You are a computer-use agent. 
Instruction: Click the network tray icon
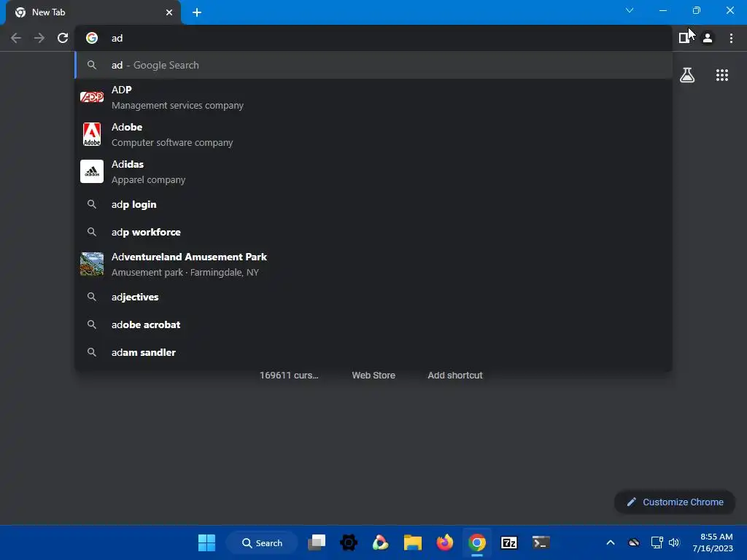tap(657, 542)
